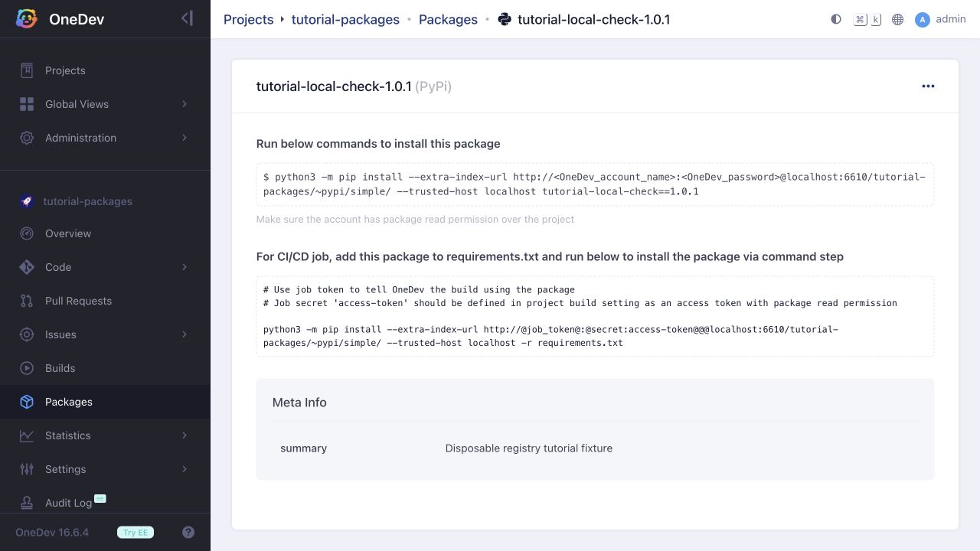Expand the Global Views chevron
This screenshot has height=551, width=980.
click(x=185, y=104)
